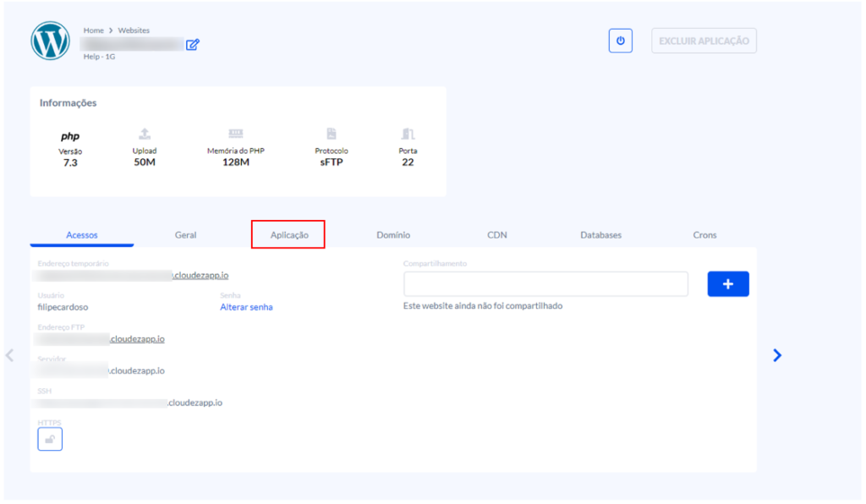Click the Upload arrow icon

click(x=145, y=134)
